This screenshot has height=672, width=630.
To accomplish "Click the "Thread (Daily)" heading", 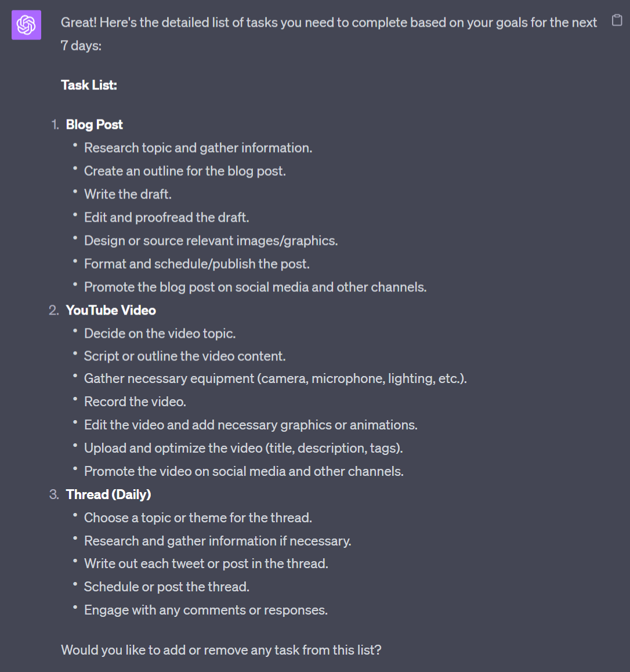I will 108,494.
